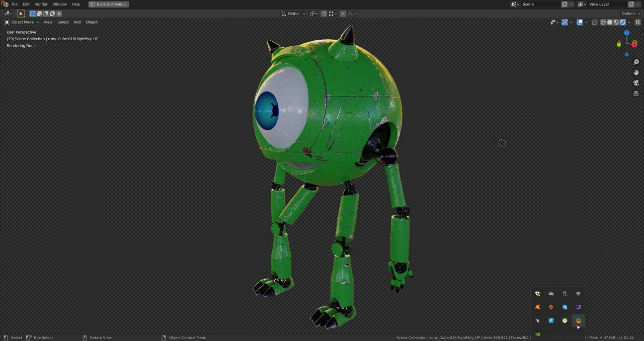Open the View menu in viewport header
Viewport: 644px width, 341px height.
pos(48,22)
